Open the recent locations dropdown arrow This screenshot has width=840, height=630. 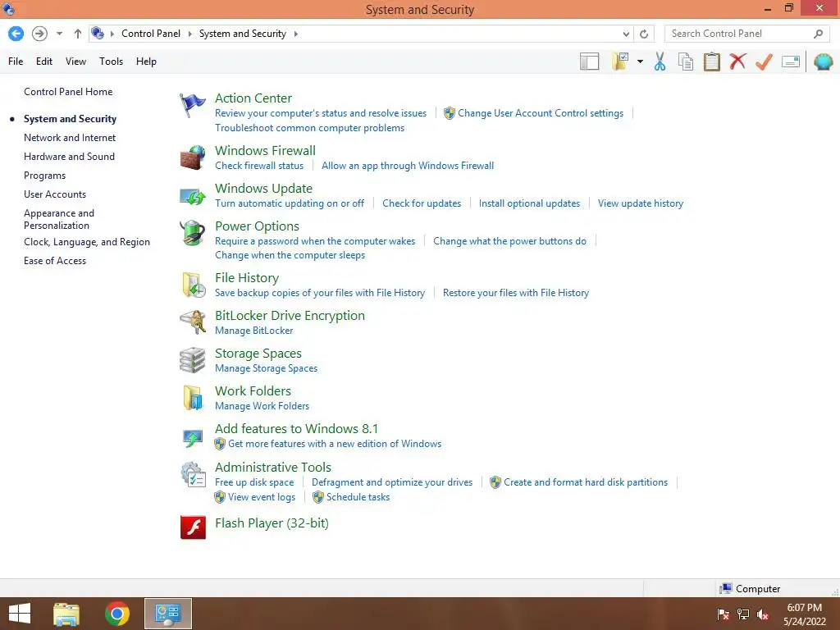[59, 34]
